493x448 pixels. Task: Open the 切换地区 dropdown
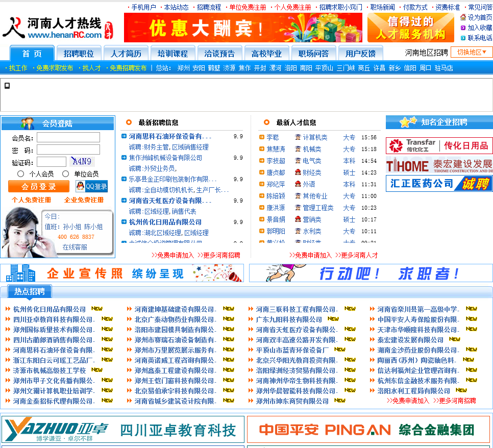471,52
